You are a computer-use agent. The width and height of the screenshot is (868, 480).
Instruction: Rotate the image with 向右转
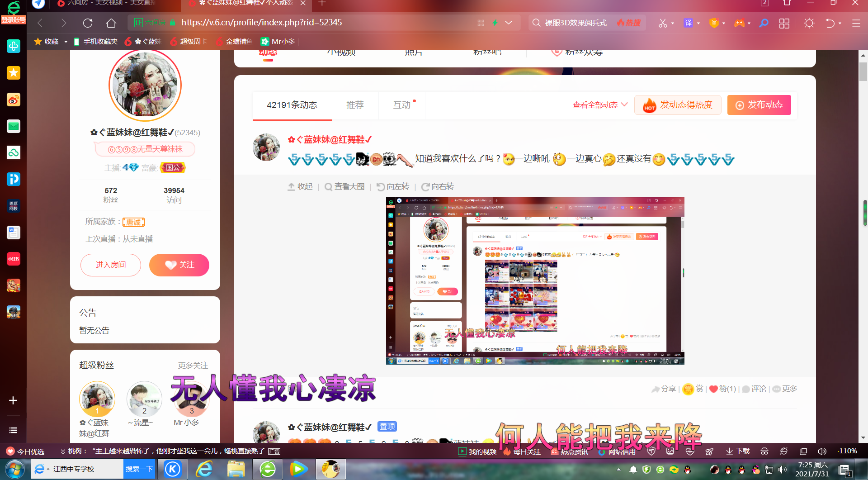tap(438, 186)
